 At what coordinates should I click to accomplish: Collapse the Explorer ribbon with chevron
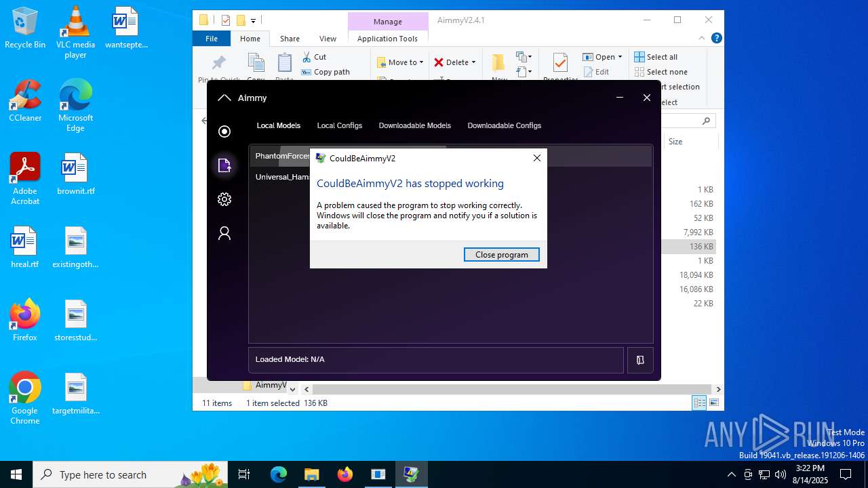click(702, 39)
